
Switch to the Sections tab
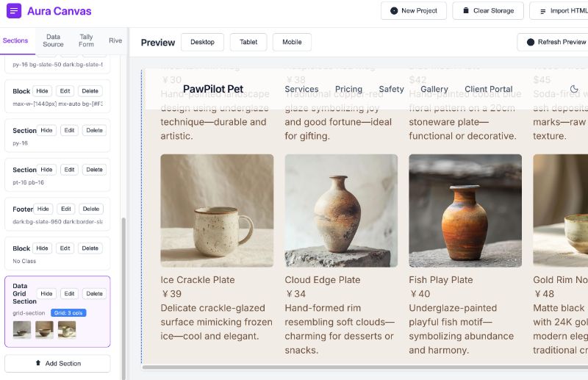click(x=15, y=40)
